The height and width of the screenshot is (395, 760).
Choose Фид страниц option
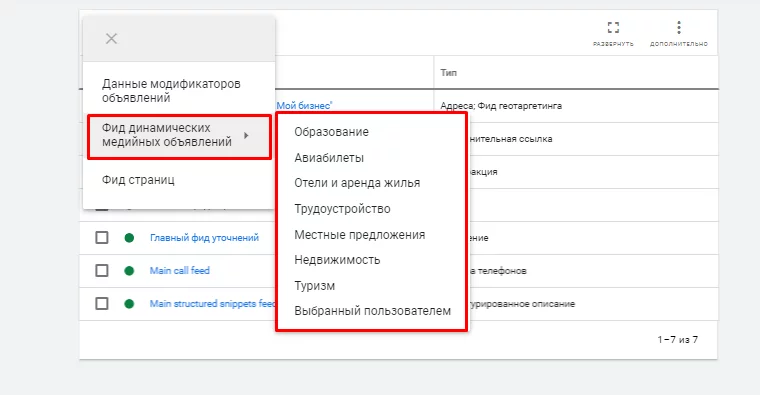tap(138, 180)
